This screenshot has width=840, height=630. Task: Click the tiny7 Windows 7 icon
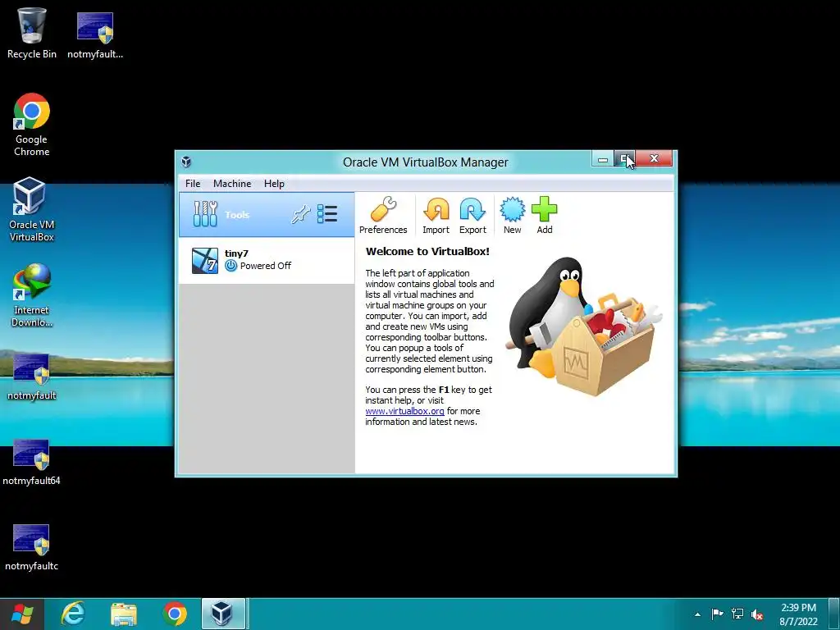pos(204,260)
